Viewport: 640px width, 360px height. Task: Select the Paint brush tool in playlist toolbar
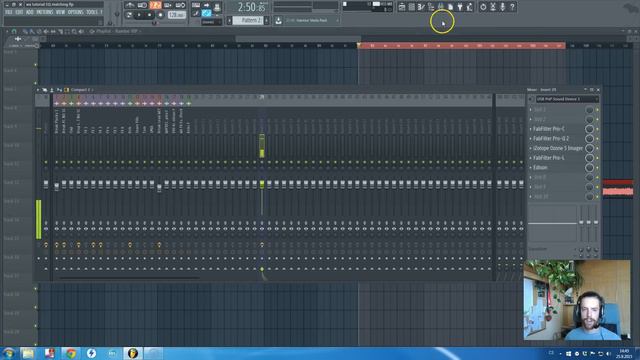tap(32, 31)
